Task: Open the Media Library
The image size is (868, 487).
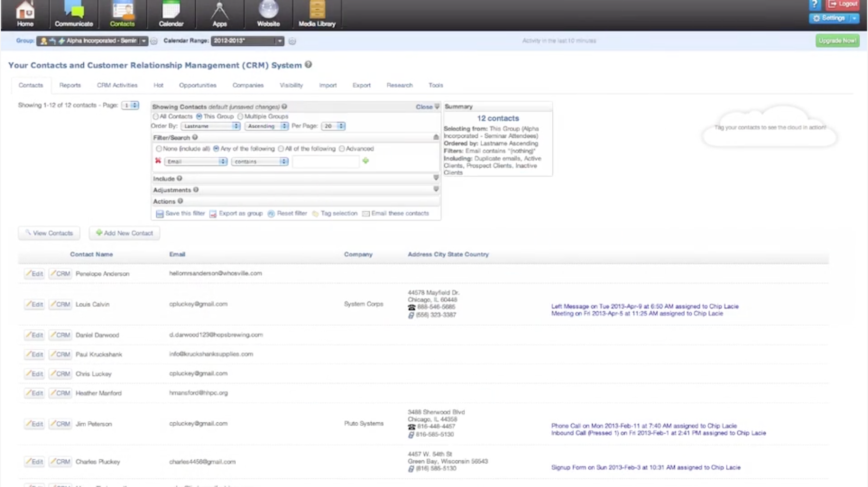Action: [317, 14]
